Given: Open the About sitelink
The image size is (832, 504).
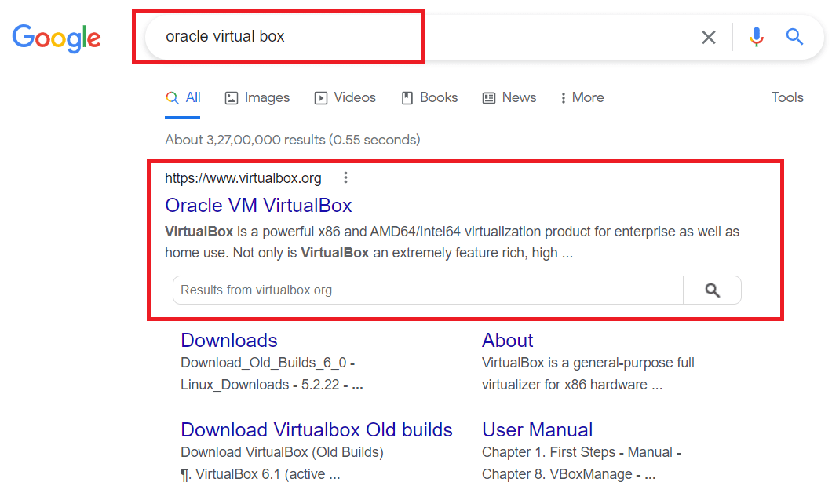Looking at the screenshot, I should click(507, 340).
